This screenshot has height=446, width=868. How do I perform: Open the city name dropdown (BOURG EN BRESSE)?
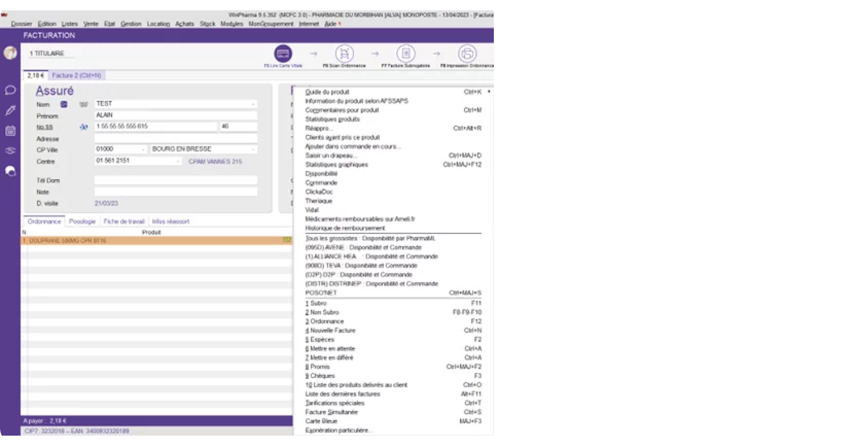coord(253,149)
